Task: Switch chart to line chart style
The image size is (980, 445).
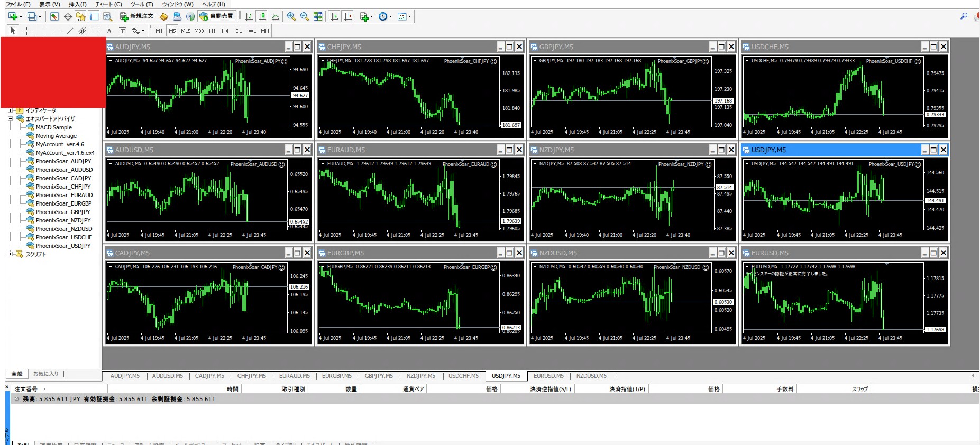Action: (276, 16)
